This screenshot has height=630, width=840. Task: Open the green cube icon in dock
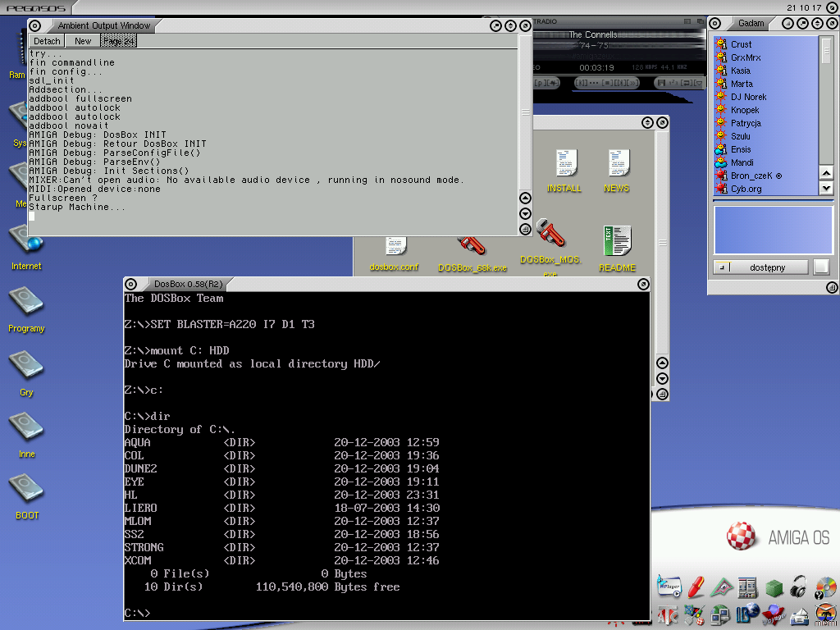coord(774,587)
